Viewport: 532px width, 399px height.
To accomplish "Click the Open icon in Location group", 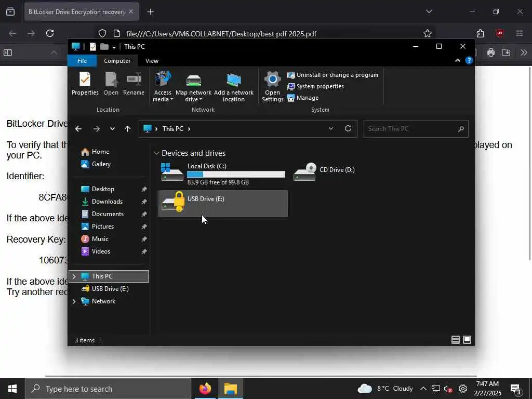I will point(111,84).
